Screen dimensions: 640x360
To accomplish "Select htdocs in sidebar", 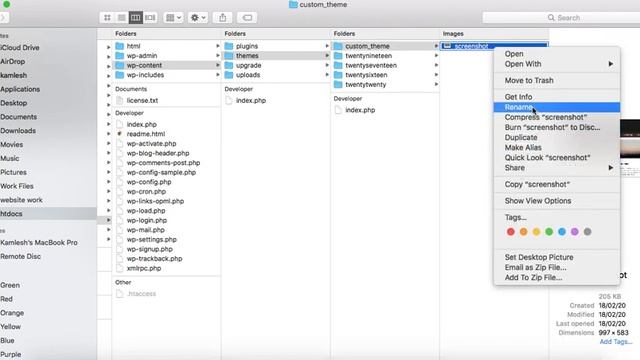I will click(x=48, y=214).
